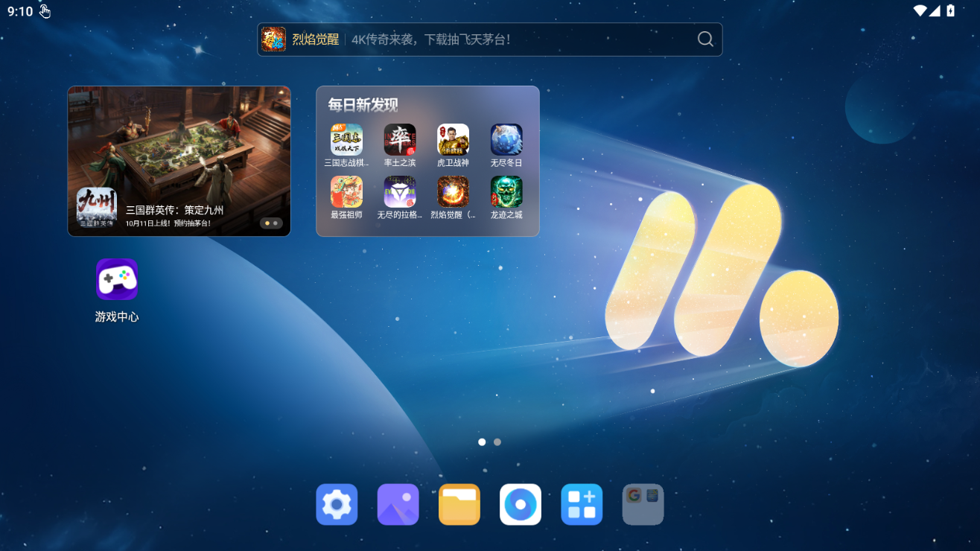Click the 10月11日上线！预约抽茅台！ banner subtitle
The height and width of the screenshot is (551, 980).
click(168, 223)
